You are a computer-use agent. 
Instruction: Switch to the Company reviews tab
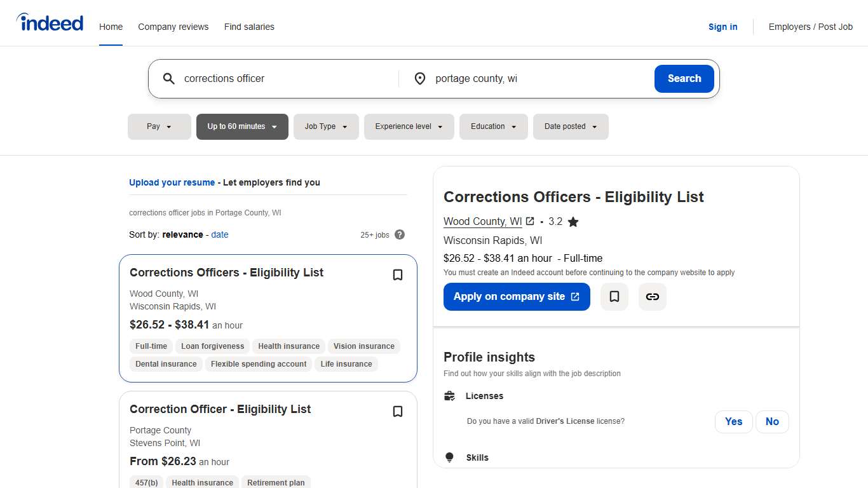click(x=173, y=27)
